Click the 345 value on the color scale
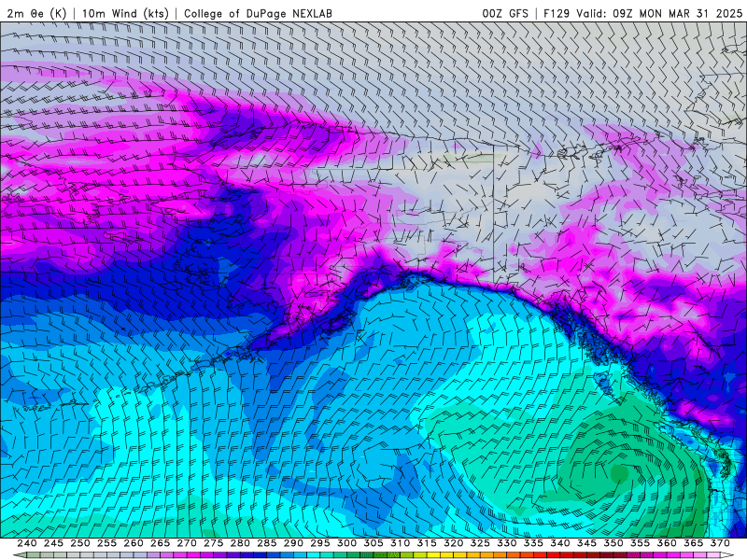 [x=587, y=543]
